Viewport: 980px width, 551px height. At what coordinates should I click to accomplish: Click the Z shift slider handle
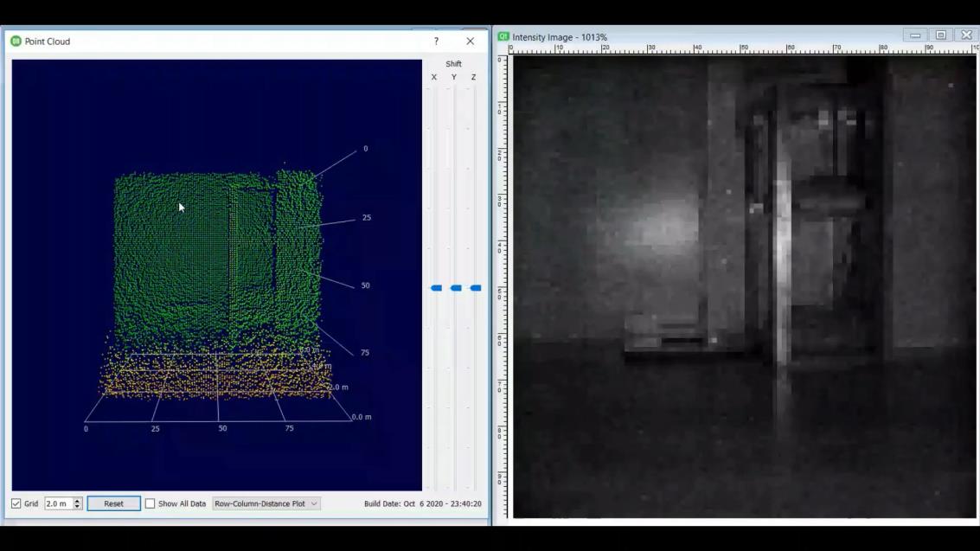[x=475, y=288]
